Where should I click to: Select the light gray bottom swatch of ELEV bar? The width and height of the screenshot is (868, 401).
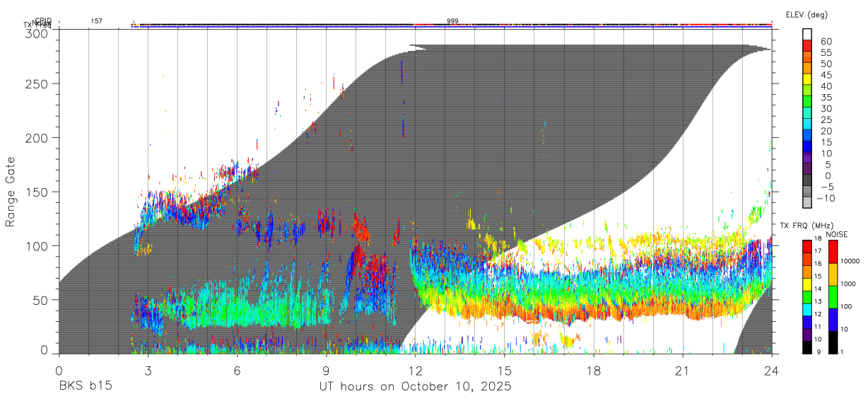coord(807,202)
